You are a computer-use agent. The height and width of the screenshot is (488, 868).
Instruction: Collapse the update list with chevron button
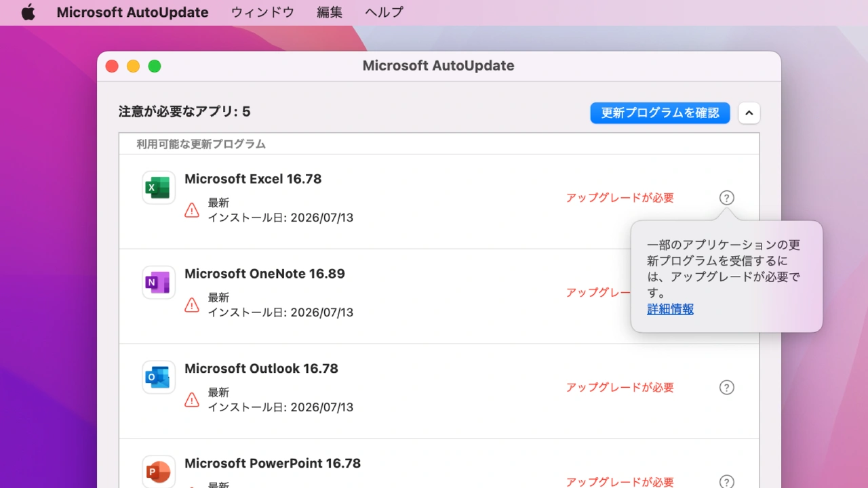point(749,113)
